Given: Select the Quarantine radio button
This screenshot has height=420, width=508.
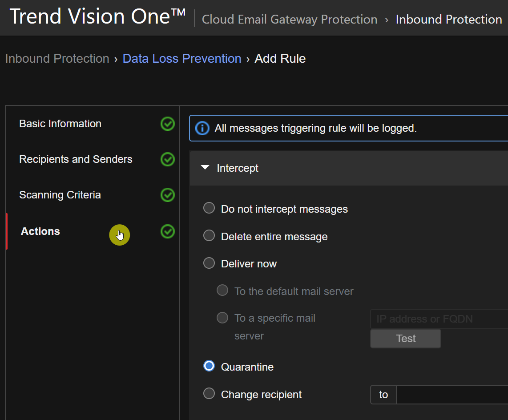Looking at the screenshot, I should click(209, 366).
